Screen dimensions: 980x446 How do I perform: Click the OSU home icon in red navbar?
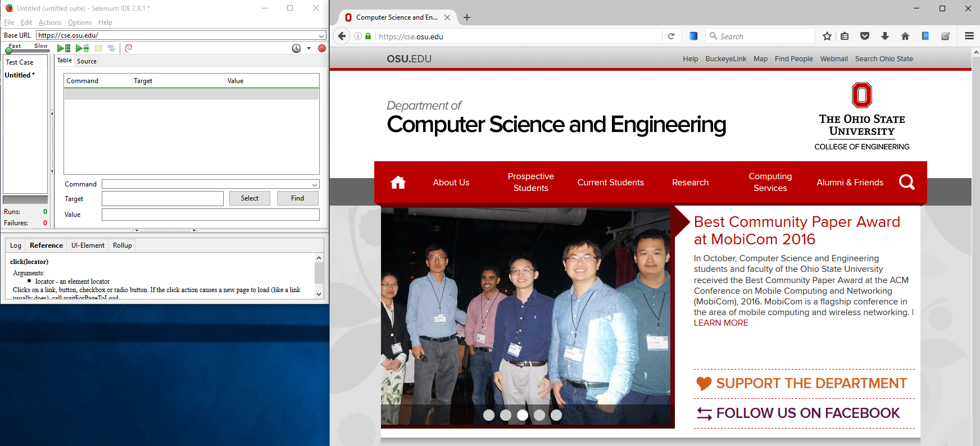(x=398, y=183)
